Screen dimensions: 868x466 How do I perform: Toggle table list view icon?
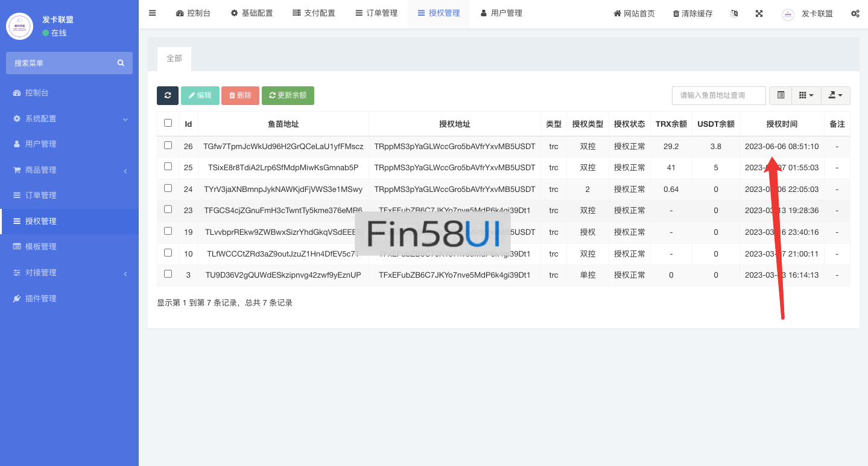tap(781, 95)
